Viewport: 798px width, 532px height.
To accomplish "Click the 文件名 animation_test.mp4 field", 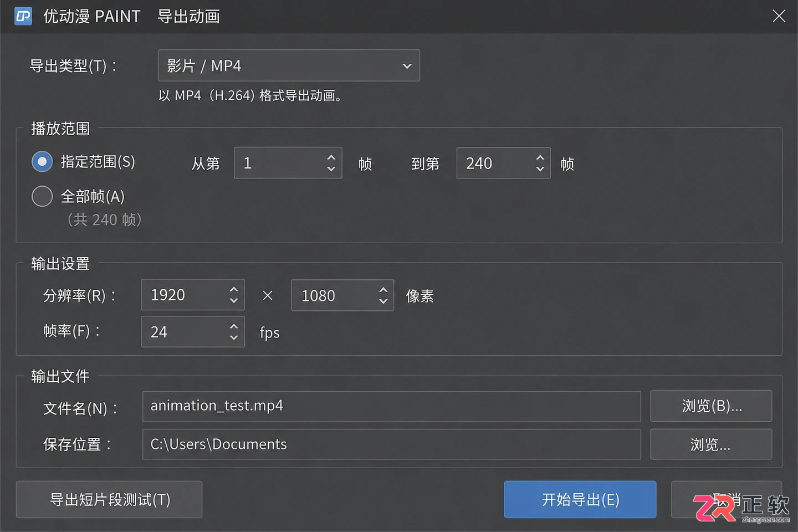I will 392,406.
